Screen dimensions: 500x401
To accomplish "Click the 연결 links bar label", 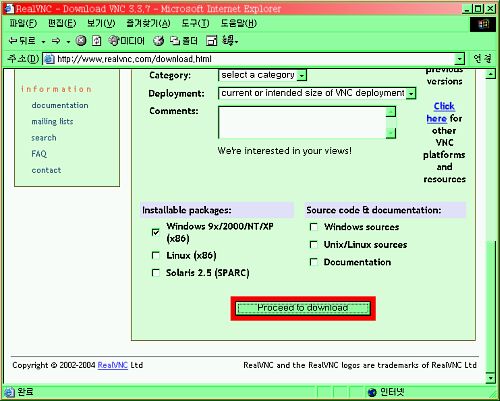I will coord(482,59).
